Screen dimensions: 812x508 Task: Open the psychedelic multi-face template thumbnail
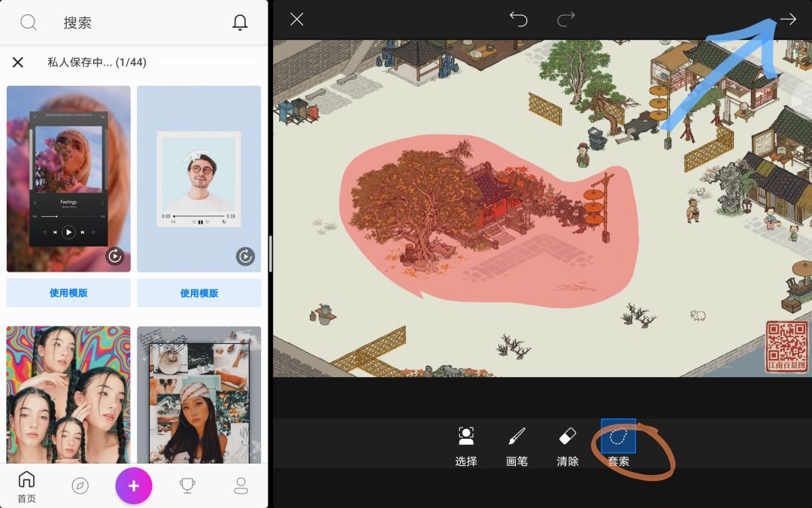point(68,395)
